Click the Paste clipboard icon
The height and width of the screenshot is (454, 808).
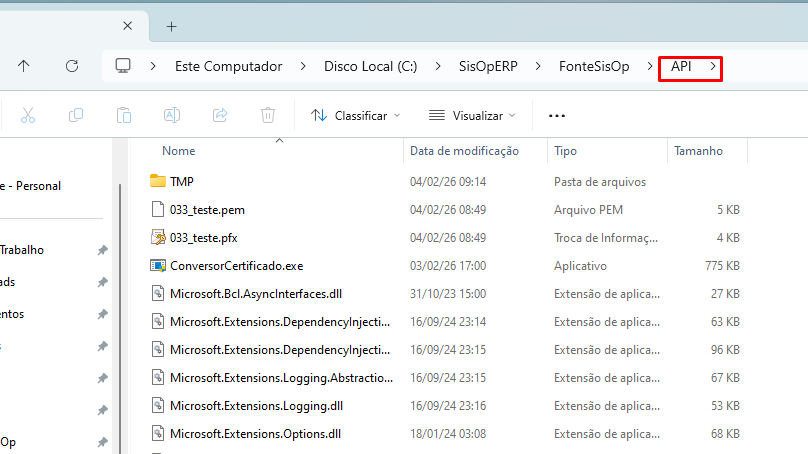[x=123, y=115]
